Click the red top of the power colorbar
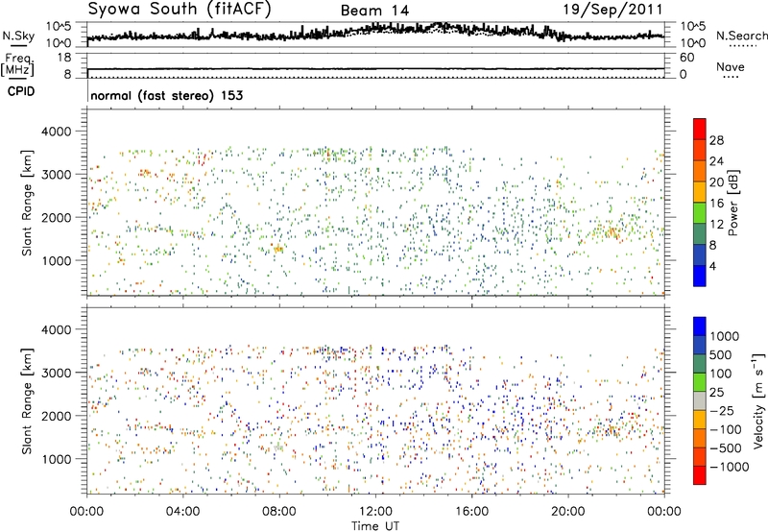 (x=700, y=129)
